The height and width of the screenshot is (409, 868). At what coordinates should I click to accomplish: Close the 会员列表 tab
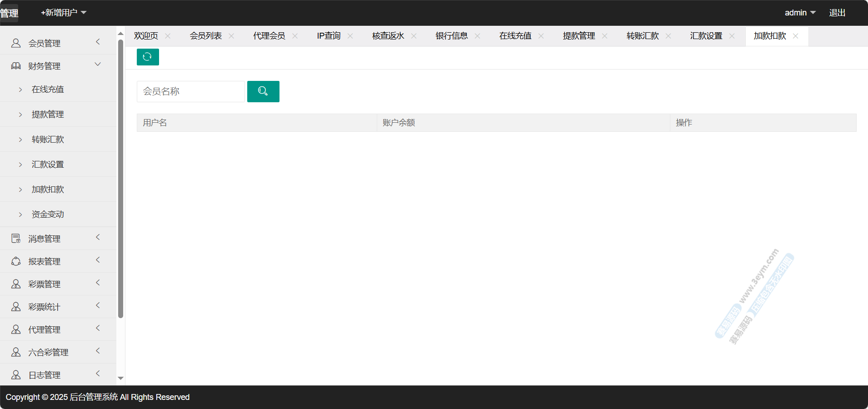231,36
